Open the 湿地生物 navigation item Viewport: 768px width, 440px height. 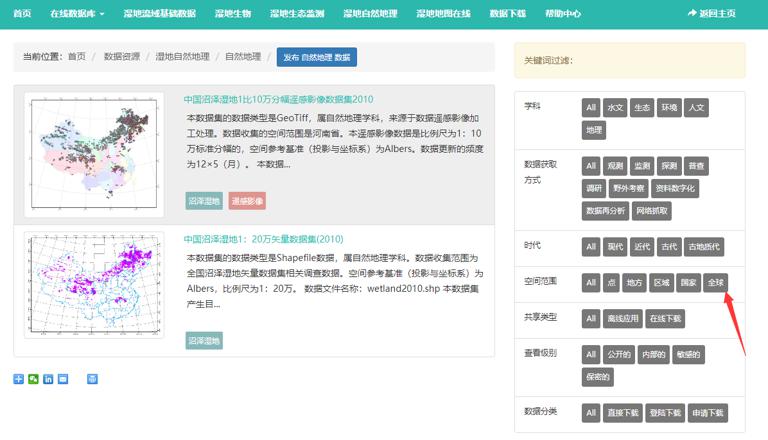click(233, 14)
